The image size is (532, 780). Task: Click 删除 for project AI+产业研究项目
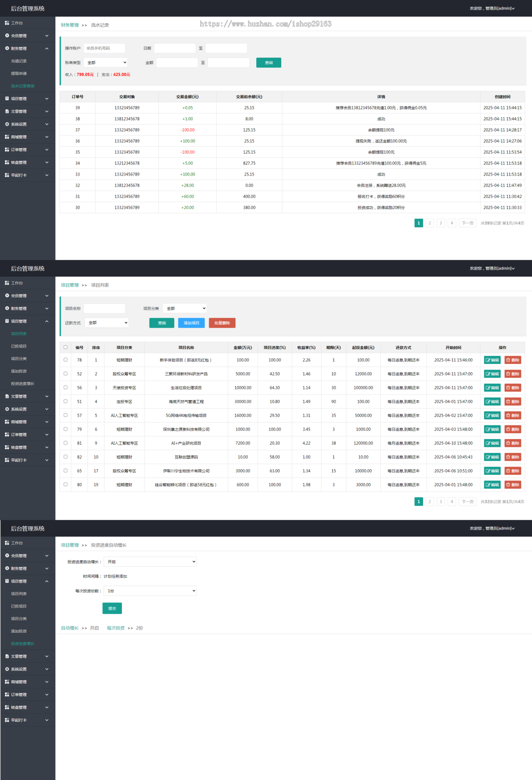click(512, 443)
